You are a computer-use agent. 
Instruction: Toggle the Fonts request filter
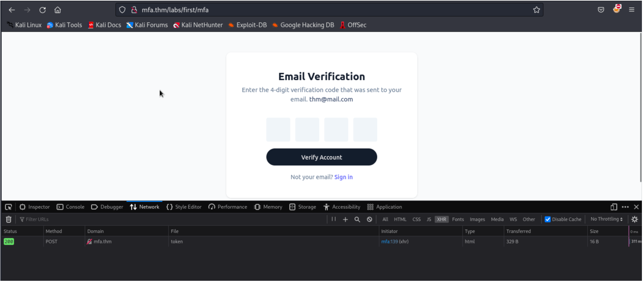click(x=458, y=220)
